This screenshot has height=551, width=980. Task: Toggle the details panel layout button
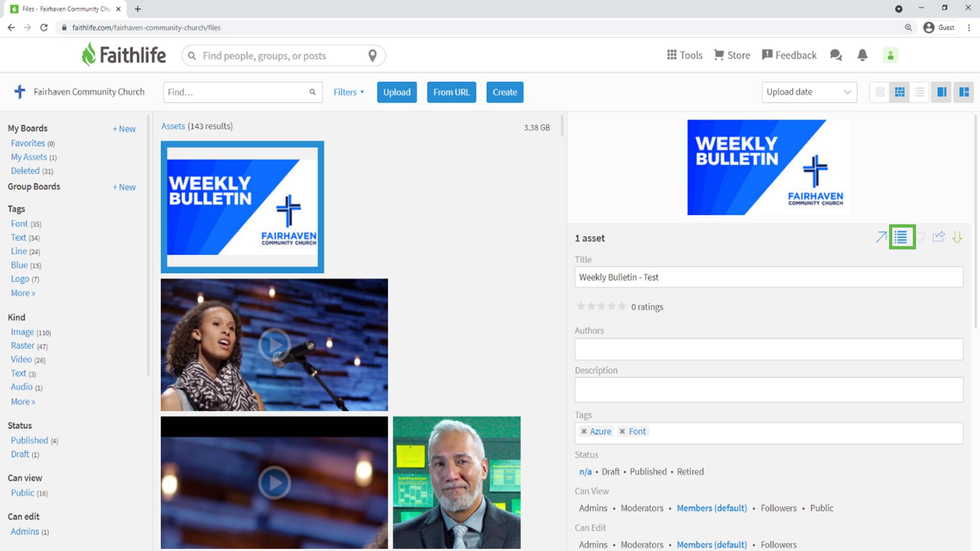pyautogui.click(x=964, y=92)
